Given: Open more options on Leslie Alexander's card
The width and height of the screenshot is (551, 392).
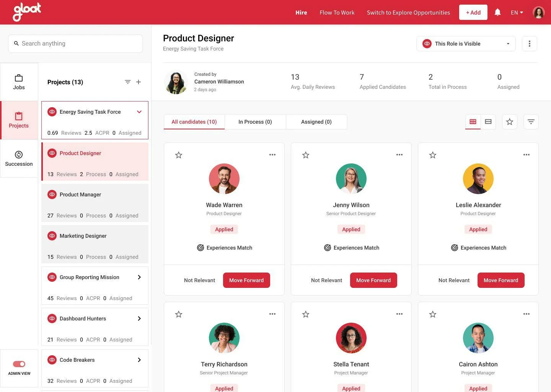Looking at the screenshot, I should pos(527,155).
